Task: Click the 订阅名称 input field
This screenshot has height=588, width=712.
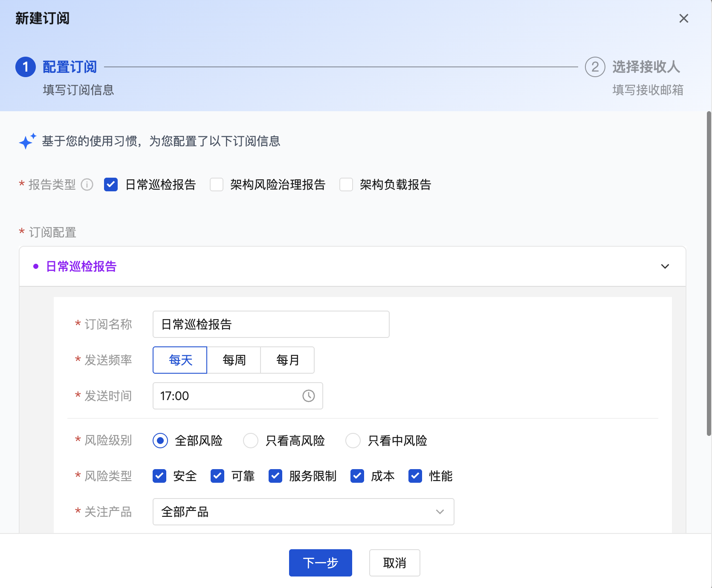Action: (x=271, y=324)
